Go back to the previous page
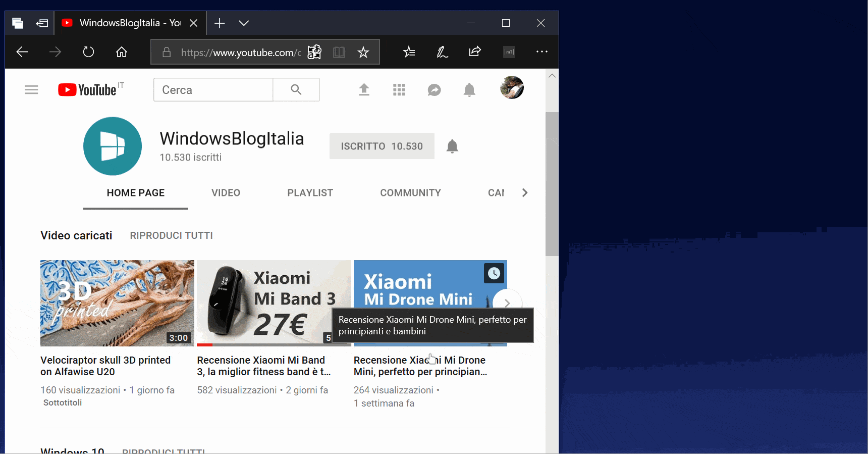This screenshot has width=868, height=454. point(22,52)
